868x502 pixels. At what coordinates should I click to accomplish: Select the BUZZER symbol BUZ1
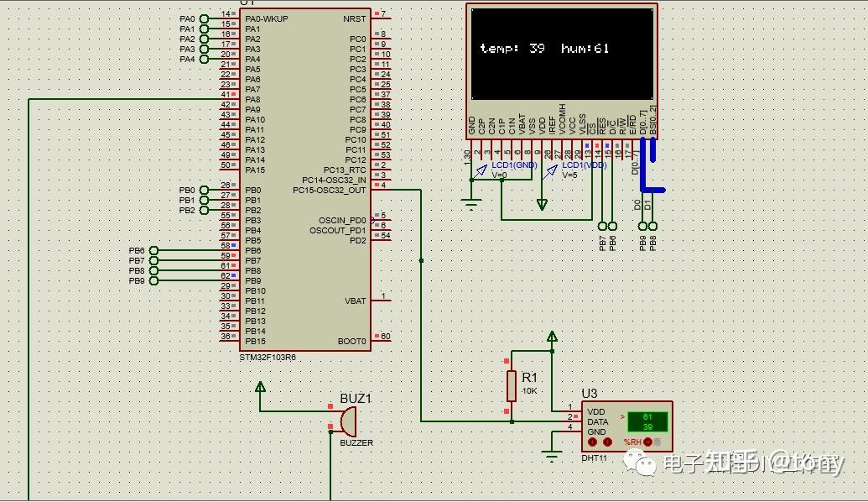[347, 420]
